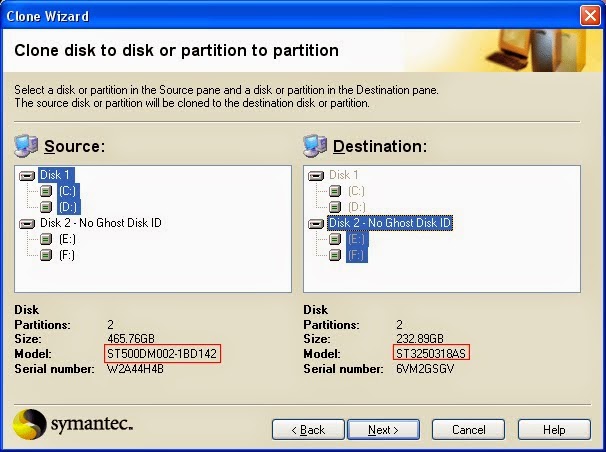Click the Clone Wizard title bar text
Screen dimensions: 606x452
coord(48,16)
